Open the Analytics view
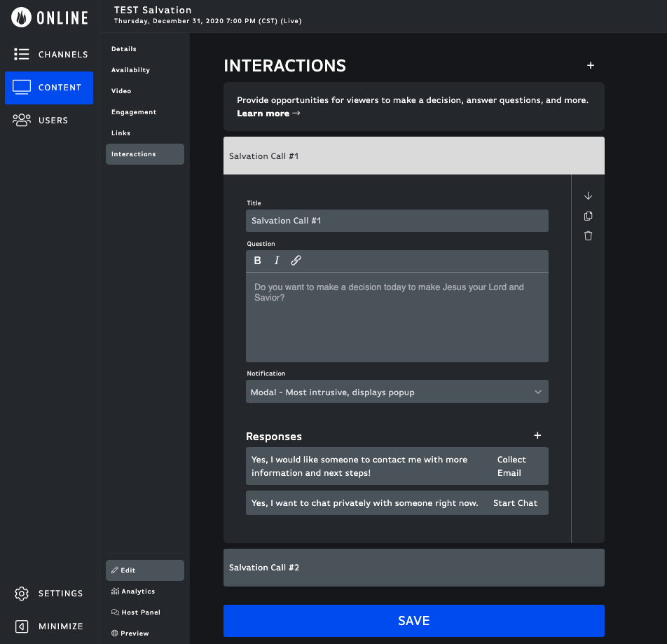This screenshot has width=667, height=644. tap(144, 591)
